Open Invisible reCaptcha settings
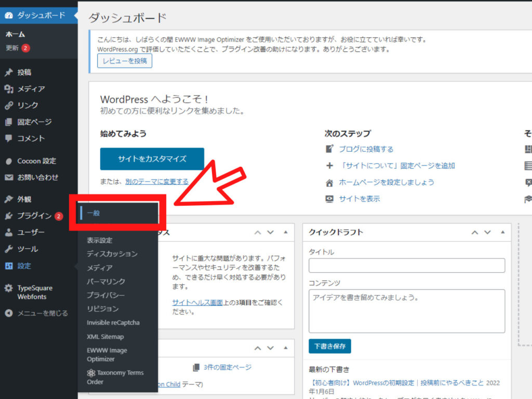 click(x=113, y=323)
